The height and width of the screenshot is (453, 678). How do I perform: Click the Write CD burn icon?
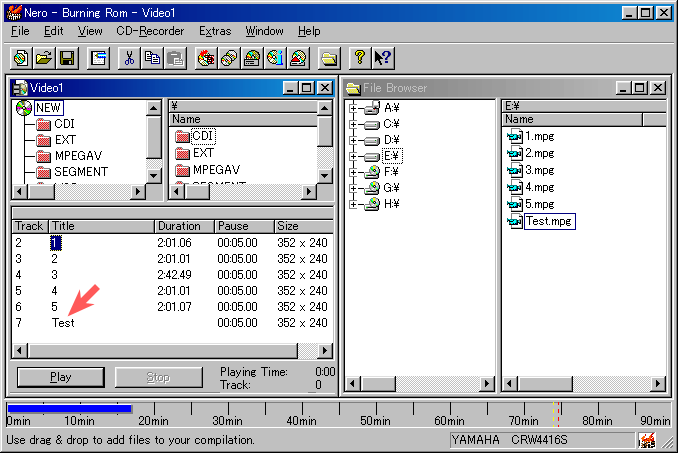(206, 58)
